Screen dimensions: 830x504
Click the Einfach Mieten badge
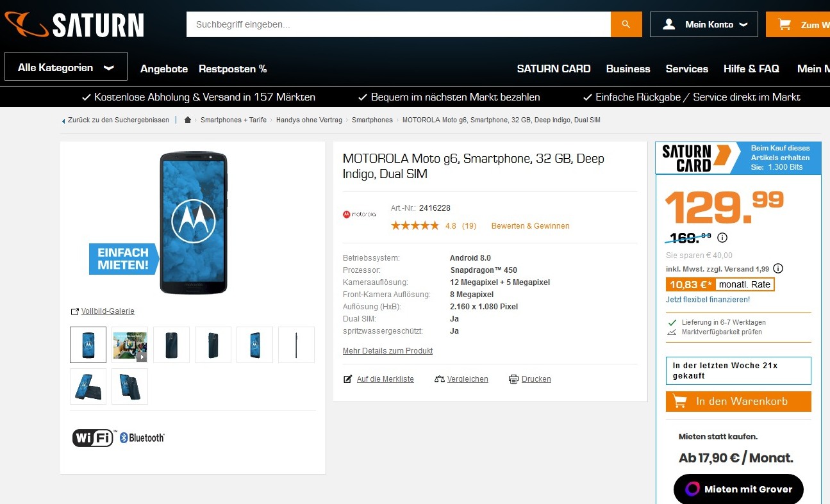pyautogui.click(x=123, y=258)
